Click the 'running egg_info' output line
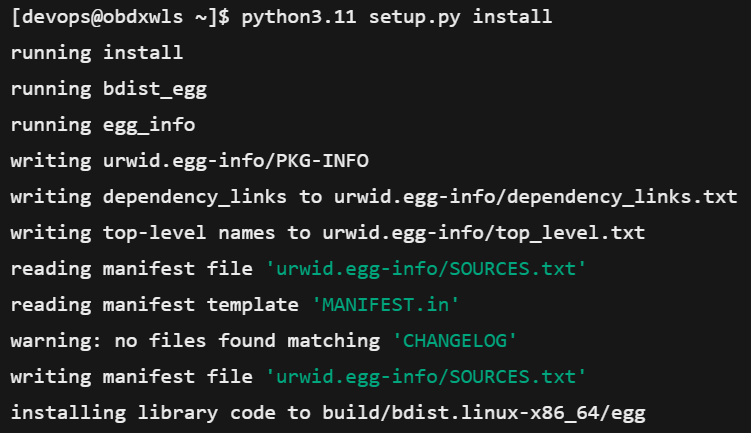The height and width of the screenshot is (433, 751). click(x=103, y=125)
